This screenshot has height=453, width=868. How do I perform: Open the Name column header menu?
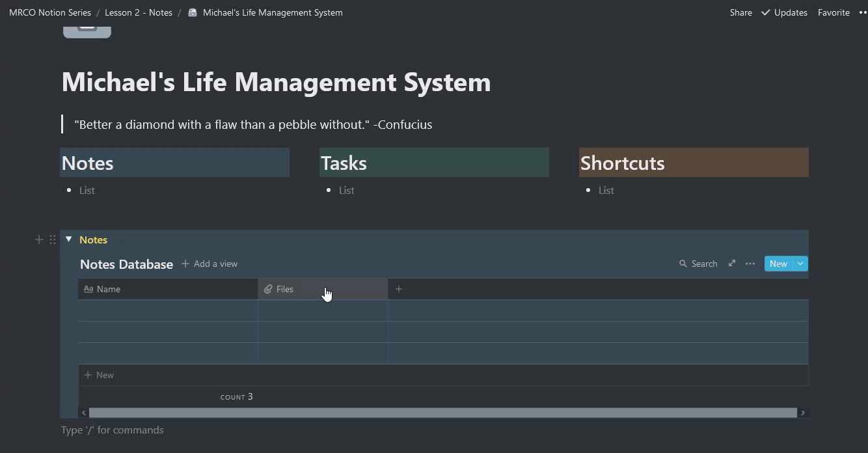point(108,289)
